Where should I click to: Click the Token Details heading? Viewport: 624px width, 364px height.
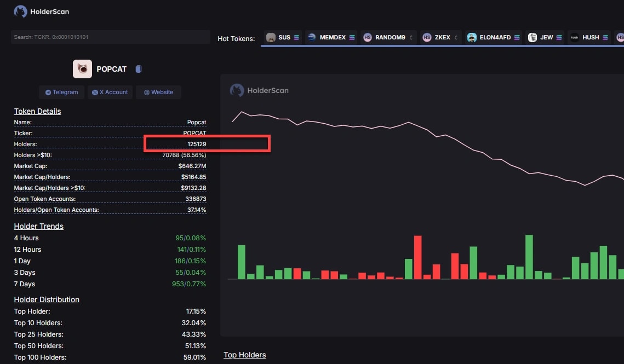[x=37, y=111]
